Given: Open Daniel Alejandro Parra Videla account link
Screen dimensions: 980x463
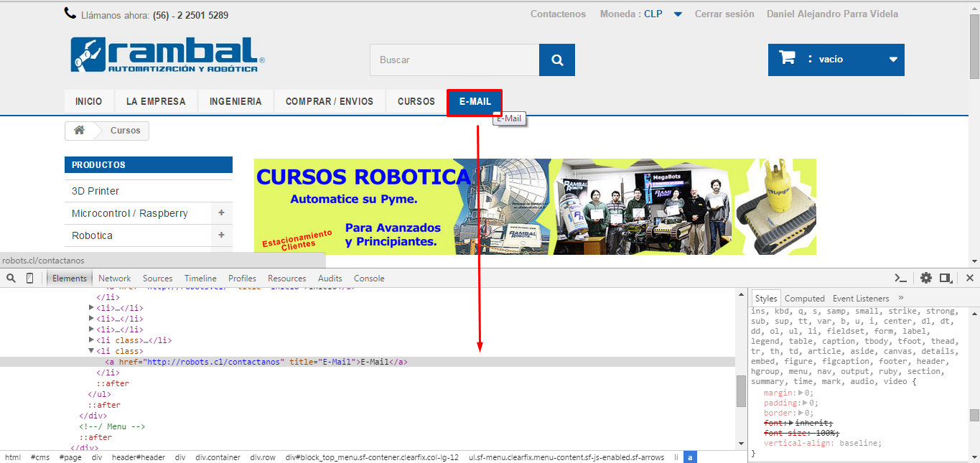Looking at the screenshot, I should tap(832, 14).
